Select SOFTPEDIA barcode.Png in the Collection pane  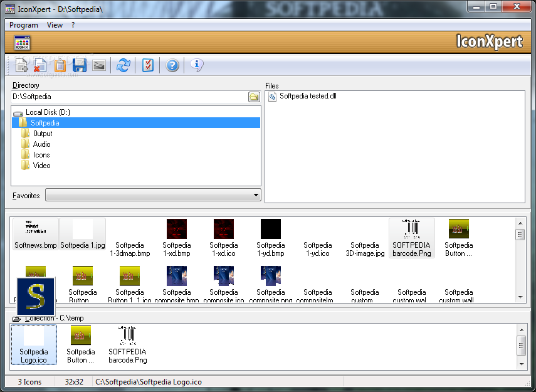tap(127, 345)
